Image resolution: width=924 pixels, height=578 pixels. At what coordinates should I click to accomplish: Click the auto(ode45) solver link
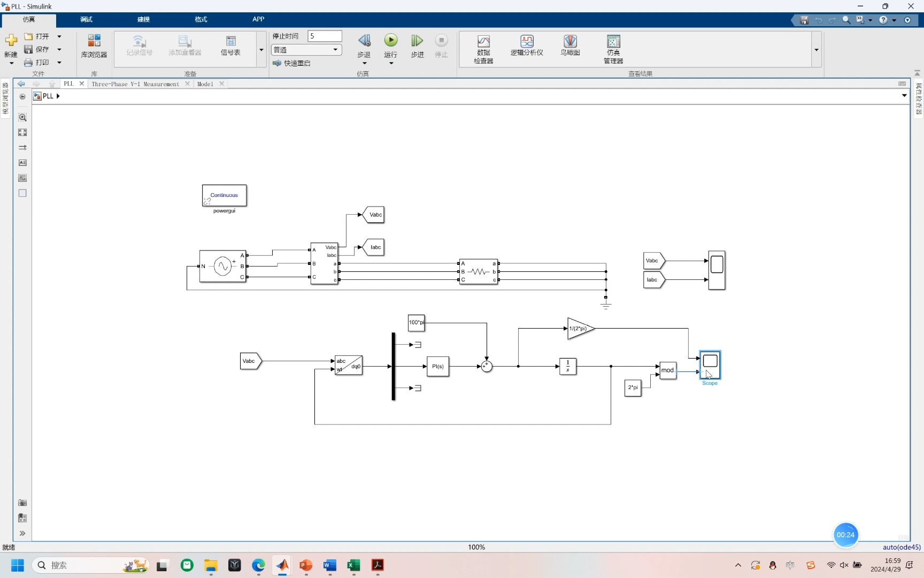[x=902, y=547]
